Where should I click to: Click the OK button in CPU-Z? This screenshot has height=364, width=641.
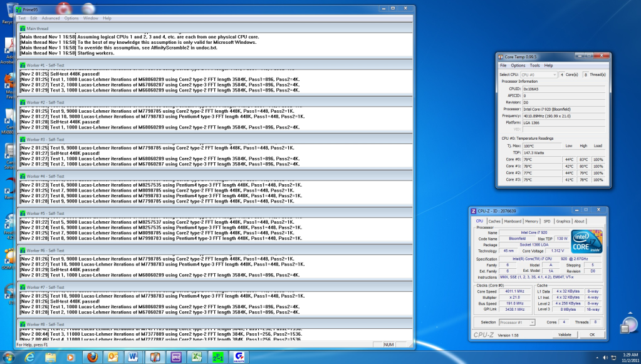(592, 335)
